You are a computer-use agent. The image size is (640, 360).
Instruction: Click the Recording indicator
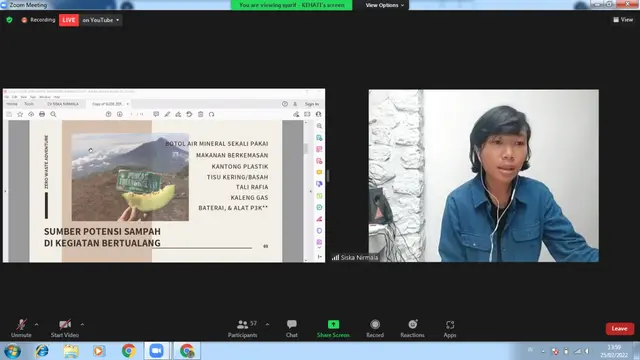pos(38,20)
